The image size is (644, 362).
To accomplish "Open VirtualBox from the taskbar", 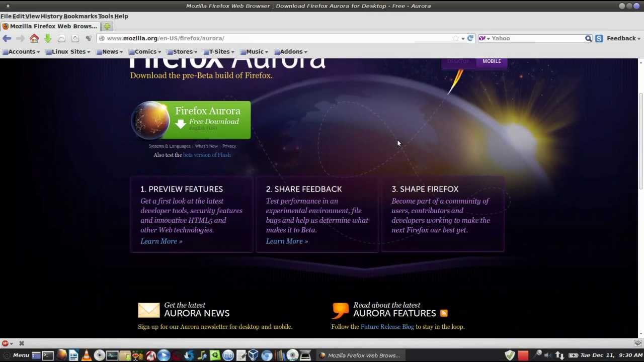I will 253,355.
